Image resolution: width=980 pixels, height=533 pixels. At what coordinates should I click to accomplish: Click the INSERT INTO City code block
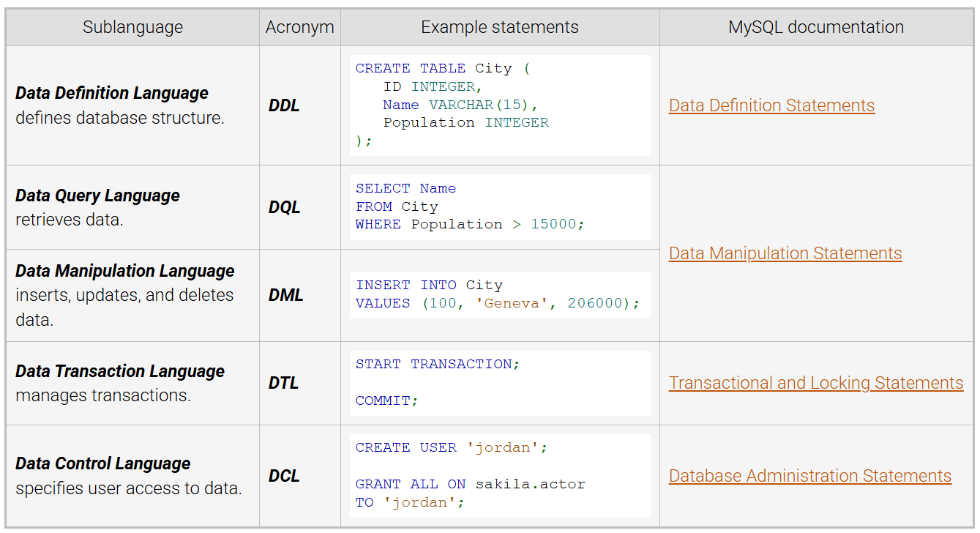click(x=499, y=294)
